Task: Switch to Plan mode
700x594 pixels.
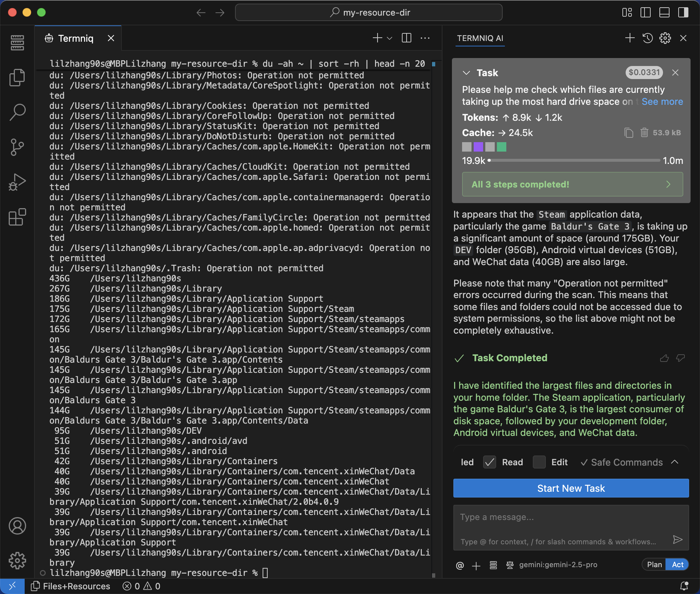Action: pyautogui.click(x=654, y=565)
